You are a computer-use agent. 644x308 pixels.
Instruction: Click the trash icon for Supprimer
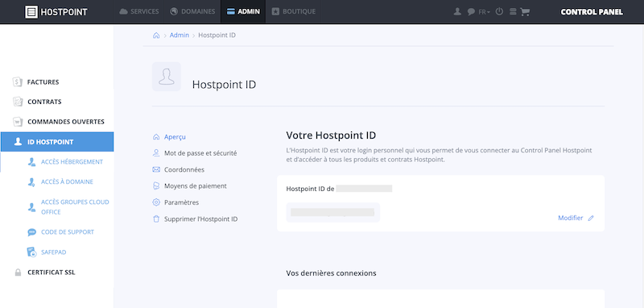point(156,219)
